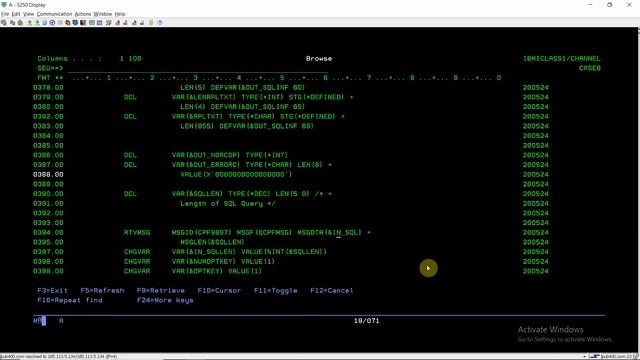Open the Actions menu
Image resolution: width=640 pixels, height=360 pixels.
click(82, 14)
